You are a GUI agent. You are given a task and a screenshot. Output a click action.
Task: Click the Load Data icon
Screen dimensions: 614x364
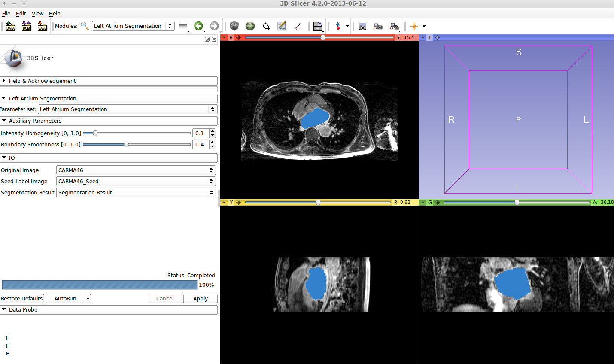[10, 26]
